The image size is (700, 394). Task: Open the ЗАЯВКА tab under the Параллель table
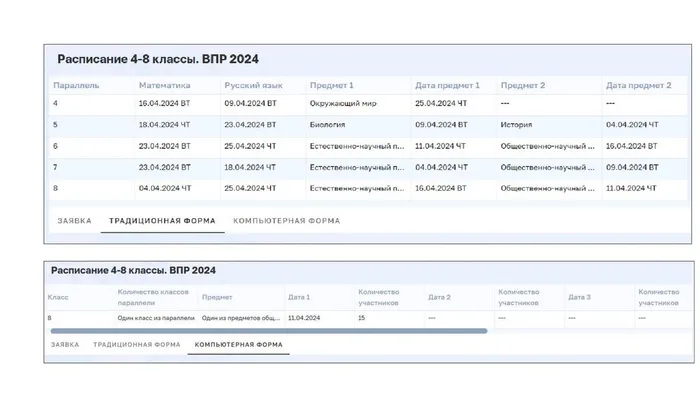(75, 221)
